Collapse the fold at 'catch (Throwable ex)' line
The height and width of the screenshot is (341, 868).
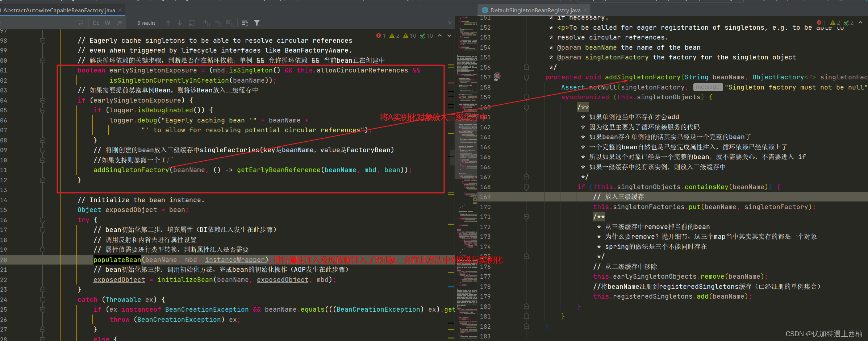click(x=43, y=300)
